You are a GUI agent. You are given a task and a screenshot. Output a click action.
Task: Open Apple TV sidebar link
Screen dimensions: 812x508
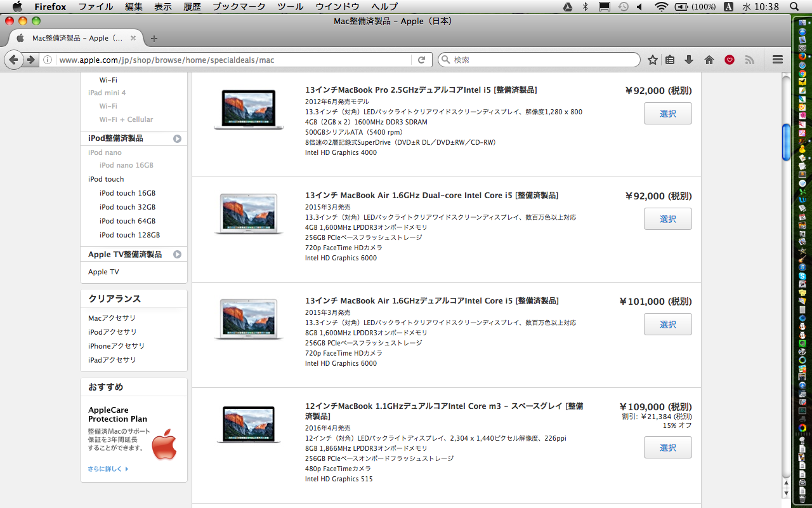[103, 272]
